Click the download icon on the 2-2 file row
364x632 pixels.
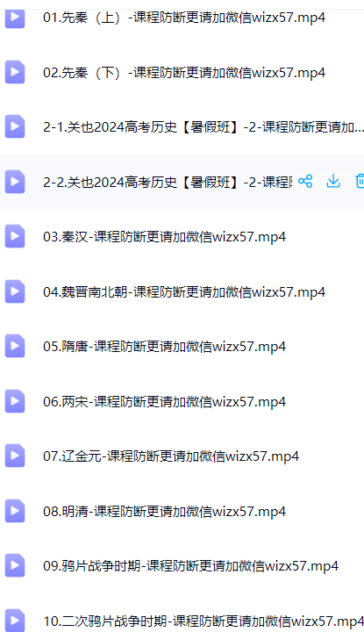click(333, 182)
